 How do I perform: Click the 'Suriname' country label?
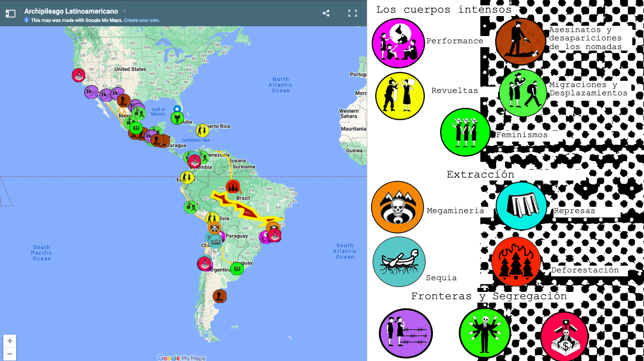(244, 167)
